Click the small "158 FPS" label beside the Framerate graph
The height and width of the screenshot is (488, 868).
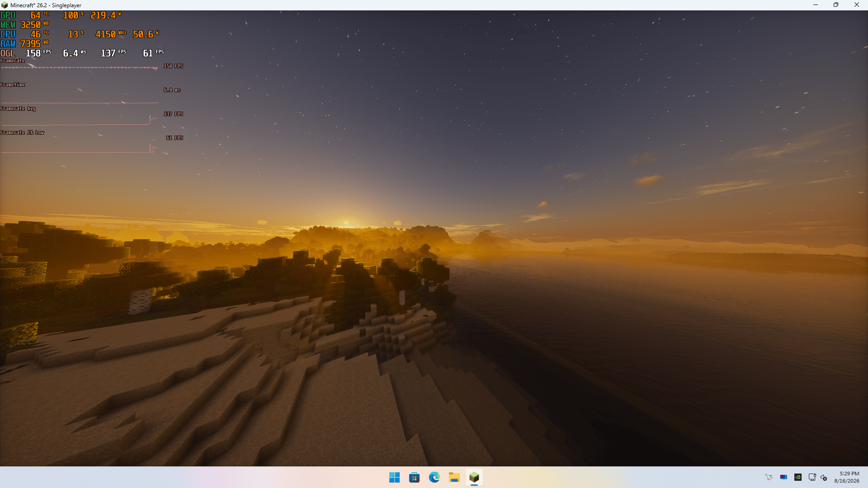click(173, 66)
